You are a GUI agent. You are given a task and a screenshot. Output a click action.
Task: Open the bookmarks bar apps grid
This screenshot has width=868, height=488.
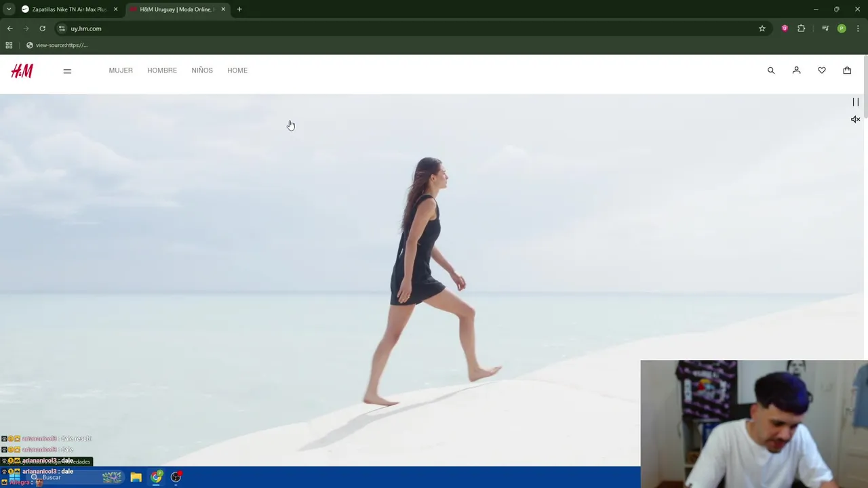(9, 45)
